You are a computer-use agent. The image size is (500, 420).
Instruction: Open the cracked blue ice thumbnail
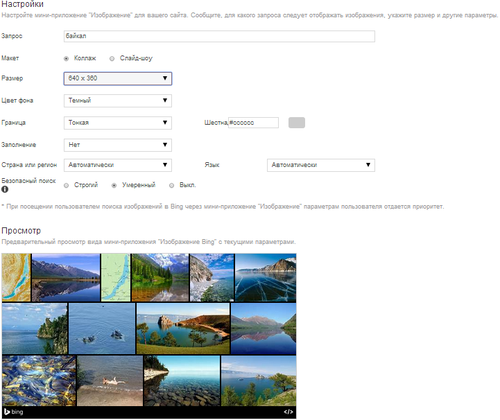266,278
